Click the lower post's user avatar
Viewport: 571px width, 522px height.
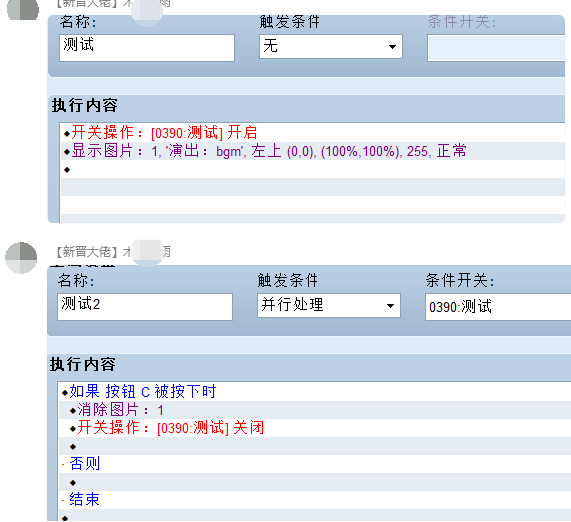coord(21,258)
